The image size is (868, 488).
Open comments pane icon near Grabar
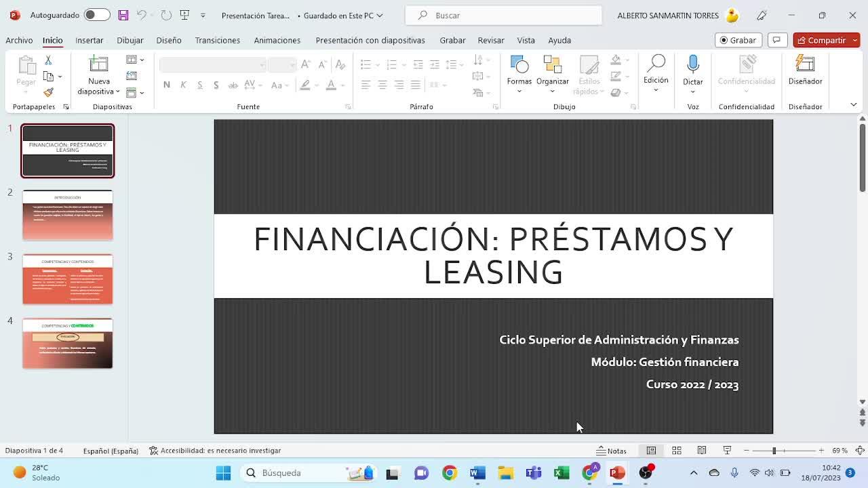(776, 40)
